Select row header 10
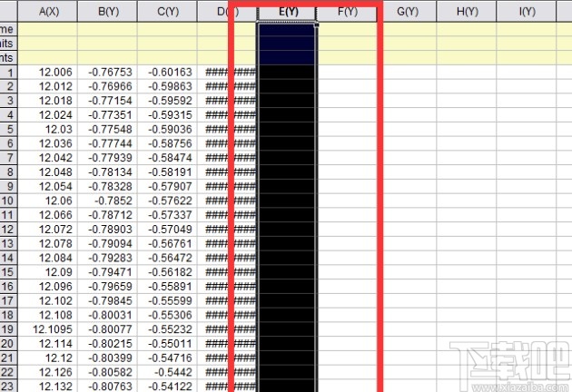This screenshot has height=392, width=572. point(8,201)
